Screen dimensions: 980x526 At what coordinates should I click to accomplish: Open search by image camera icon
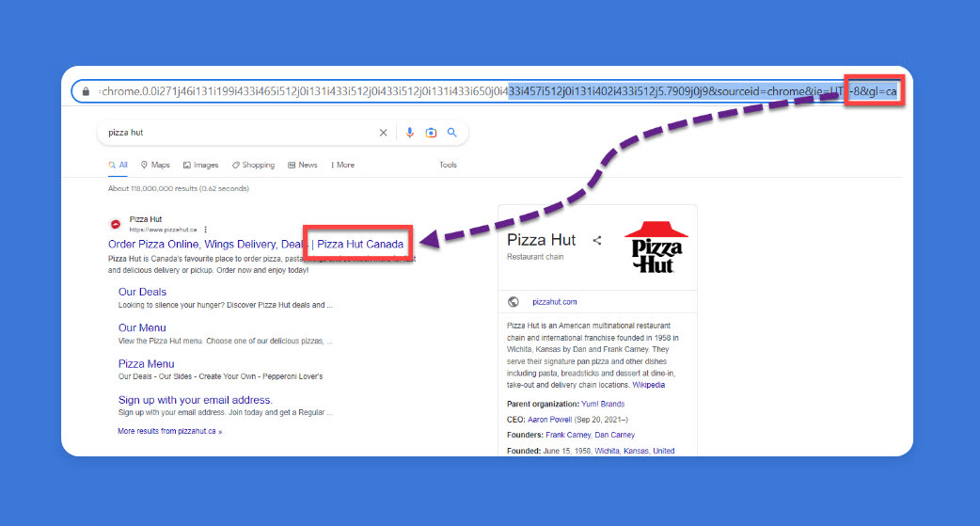point(431,133)
